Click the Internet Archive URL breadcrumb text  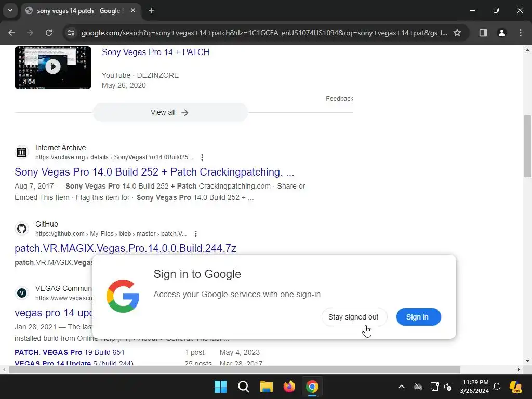(x=114, y=157)
